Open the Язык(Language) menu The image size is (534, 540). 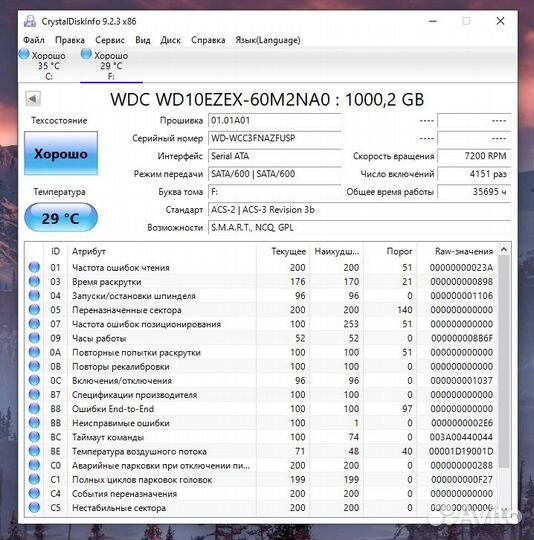point(268,40)
